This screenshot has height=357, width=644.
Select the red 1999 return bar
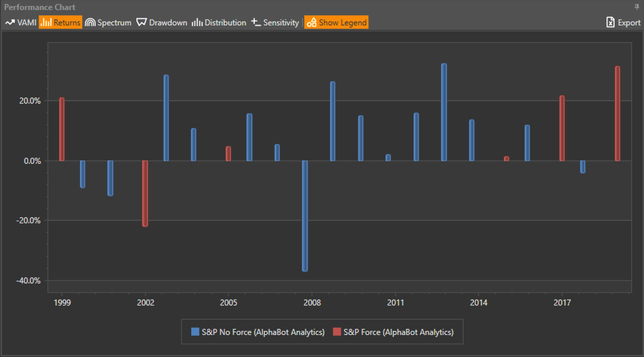(62, 129)
